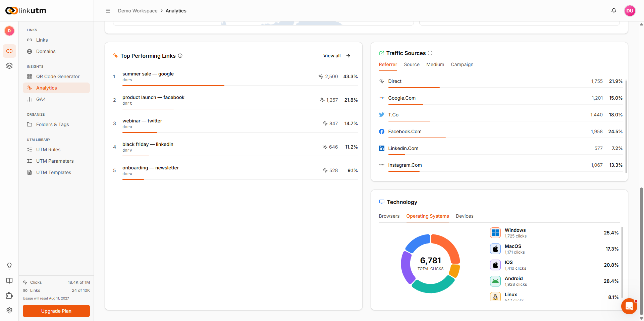Switch to the Medium tab
Viewport: 644px width, 321px height.
click(435, 64)
